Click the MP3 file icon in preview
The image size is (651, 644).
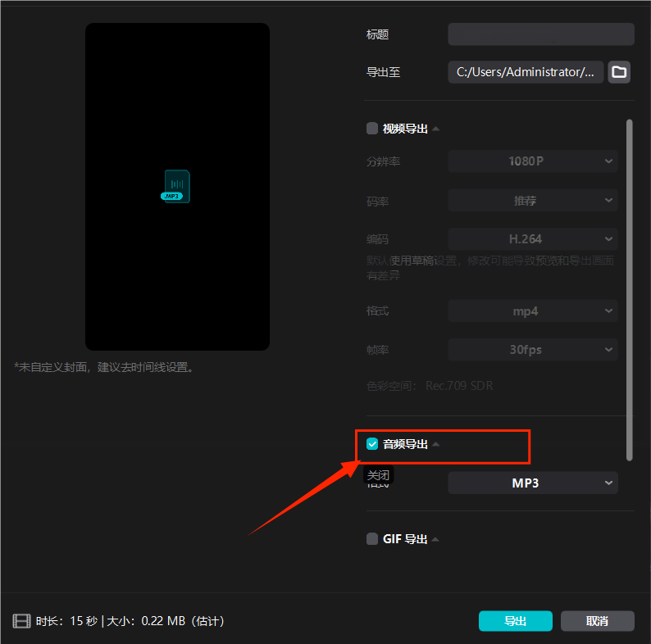tap(176, 186)
